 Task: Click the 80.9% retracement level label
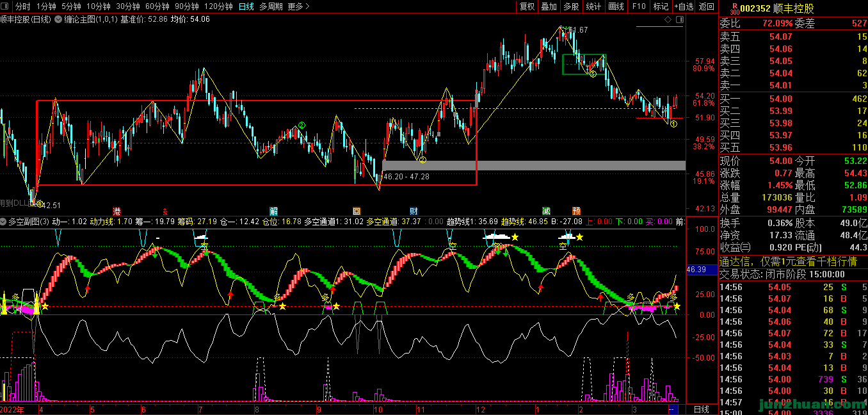click(703, 69)
